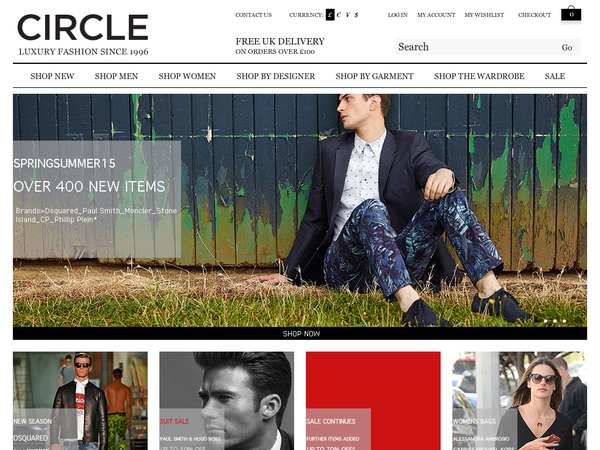Expand Shop By Garment navigation item
The width and height of the screenshot is (600, 450).
click(374, 76)
